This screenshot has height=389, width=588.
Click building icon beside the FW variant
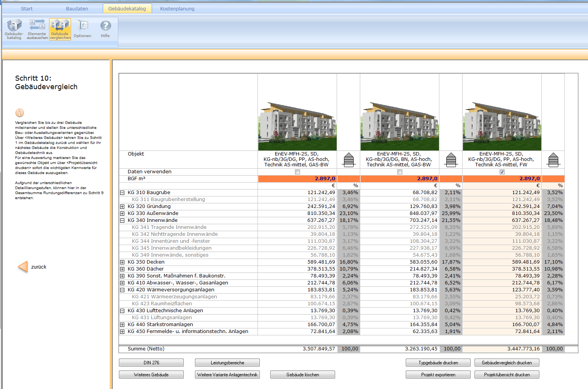pyautogui.click(x=553, y=159)
